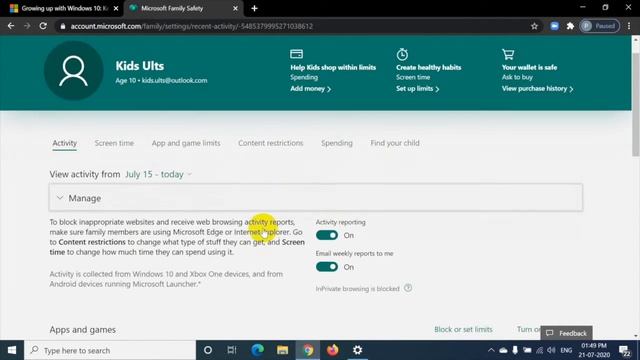The width and height of the screenshot is (640, 360).
Task: Click the screen time stopwatch icon
Action: pos(402,54)
